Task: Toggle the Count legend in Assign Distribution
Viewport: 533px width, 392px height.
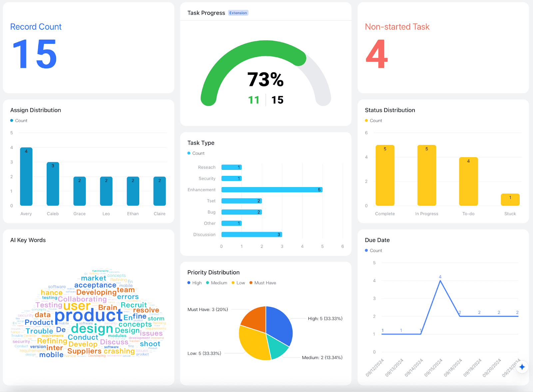Action: (x=19, y=121)
